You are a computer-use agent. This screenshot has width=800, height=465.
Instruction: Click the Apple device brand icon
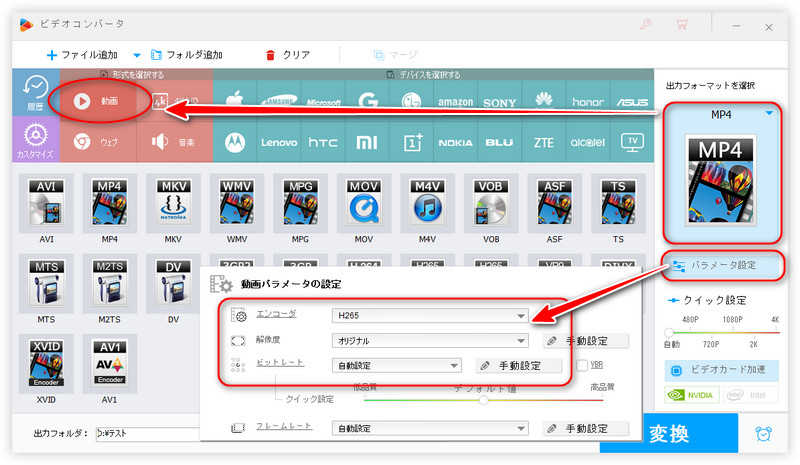236,101
